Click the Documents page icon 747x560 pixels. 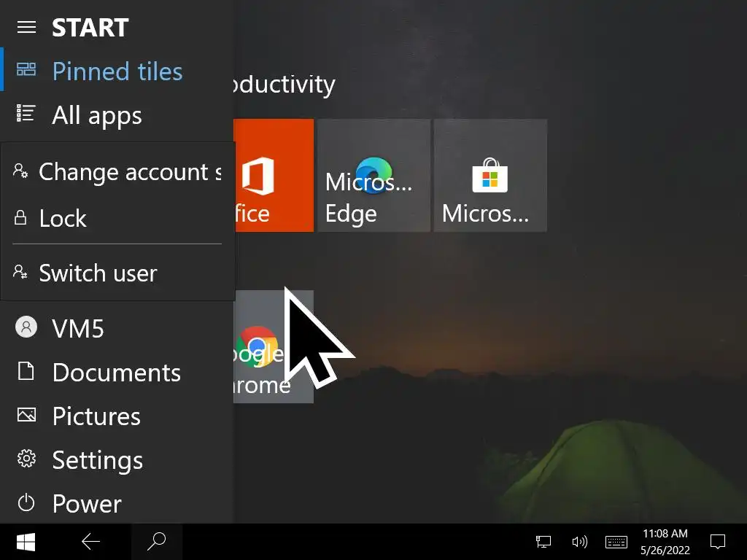pyautogui.click(x=26, y=371)
